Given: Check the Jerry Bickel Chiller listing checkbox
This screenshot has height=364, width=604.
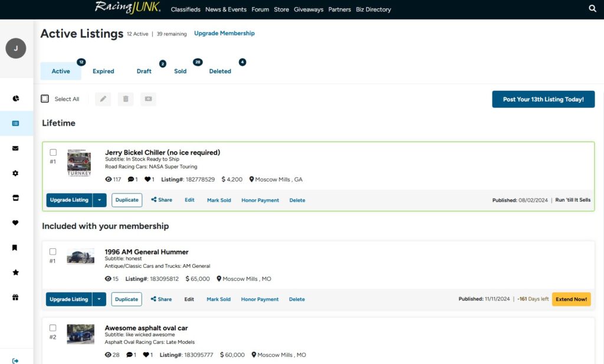Looking at the screenshot, I should 53,153.
